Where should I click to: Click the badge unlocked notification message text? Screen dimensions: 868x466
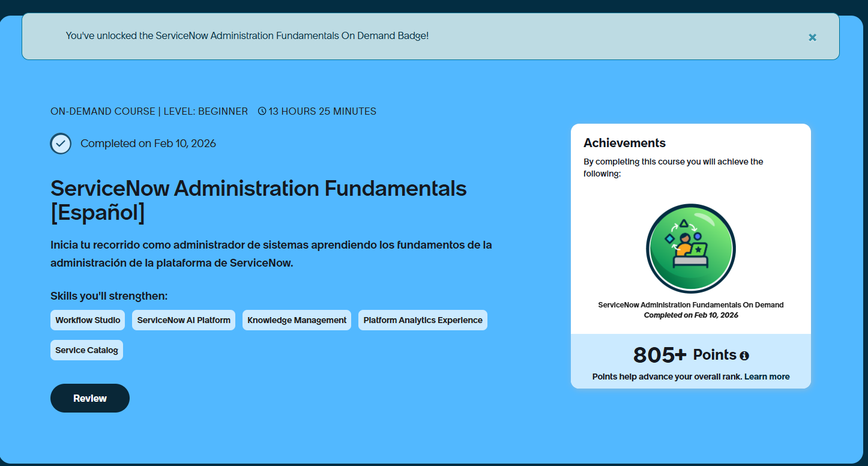pyautogui.click(x=247, y=36)
